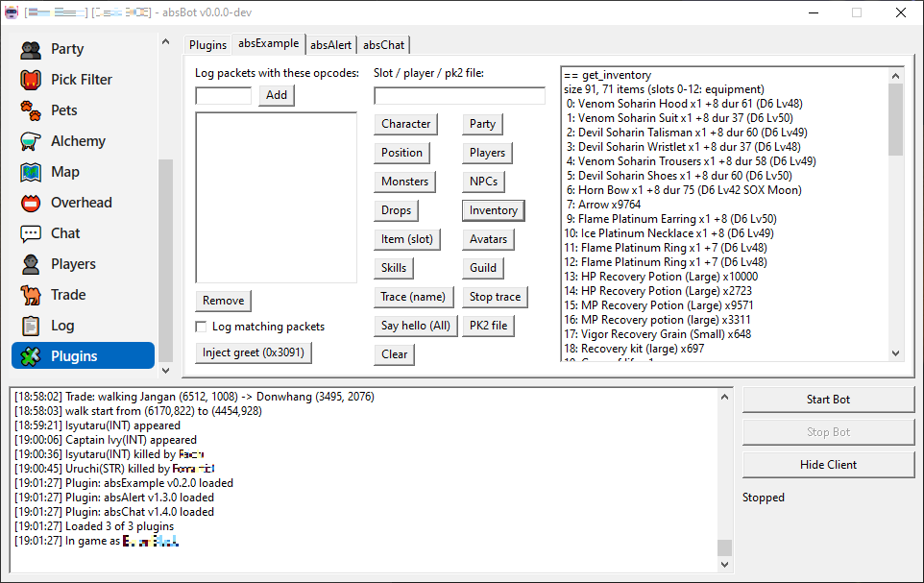Open the Party sidebar icon
Viewport: 924px width, 583px height.
click(31, 50)
